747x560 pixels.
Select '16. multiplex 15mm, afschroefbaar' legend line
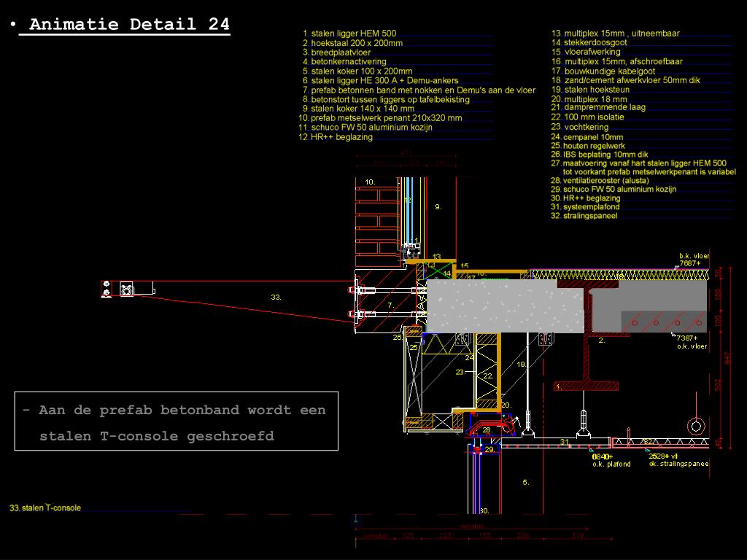617,61
